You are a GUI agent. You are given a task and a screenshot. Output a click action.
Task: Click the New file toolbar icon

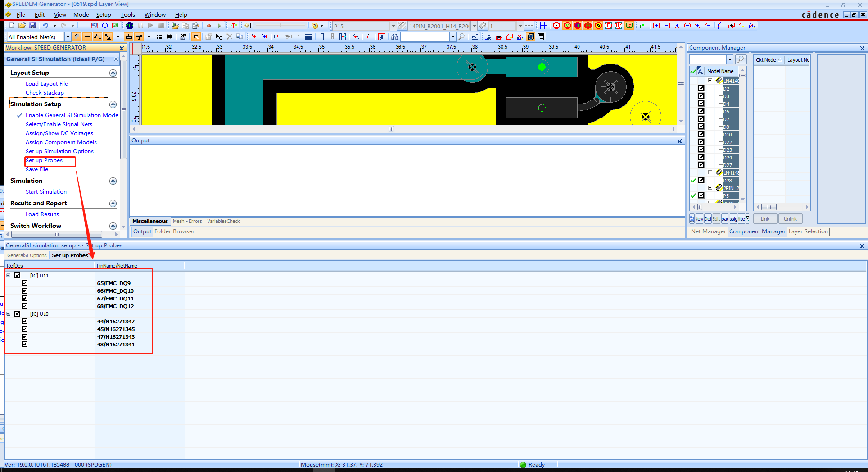tap(12, 26)
